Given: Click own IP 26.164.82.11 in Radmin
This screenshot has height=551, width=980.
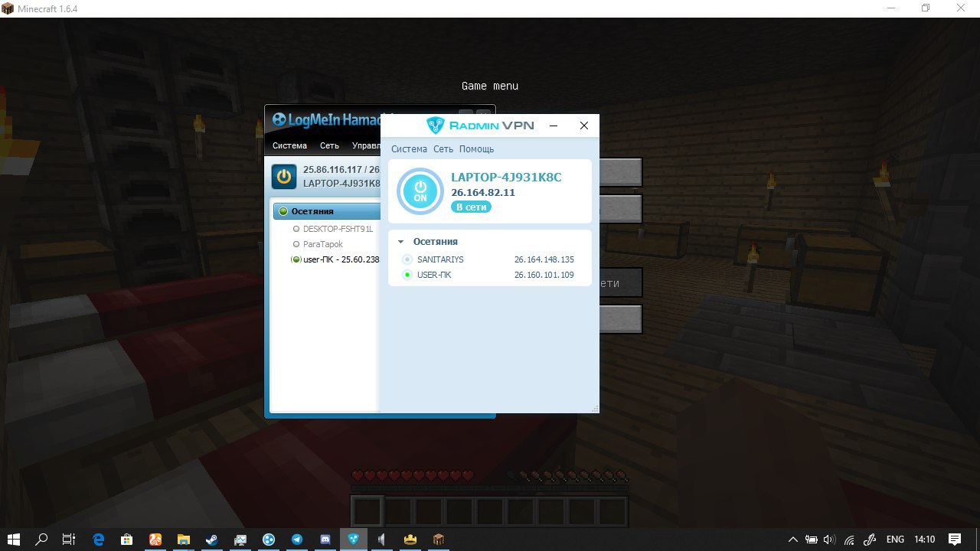Looking at the screenshot, I should coord(483,193).
